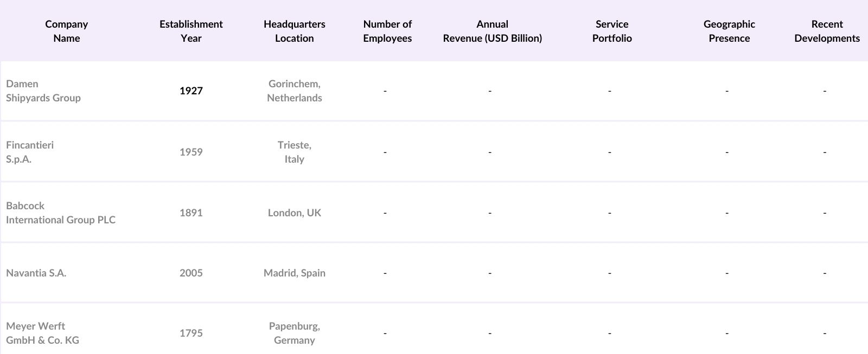Select the Geographic Presence column header
868x354 pixels.
729,31
